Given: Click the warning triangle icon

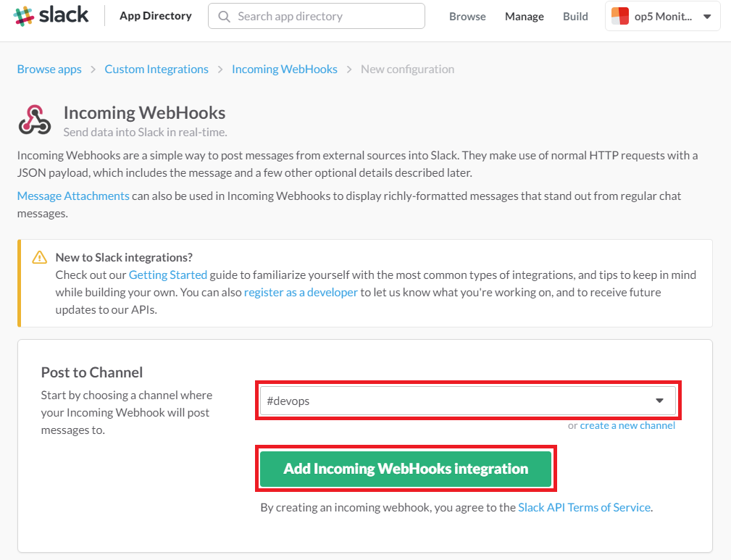Looking at the screenshot, I should (x=40, y=257).
